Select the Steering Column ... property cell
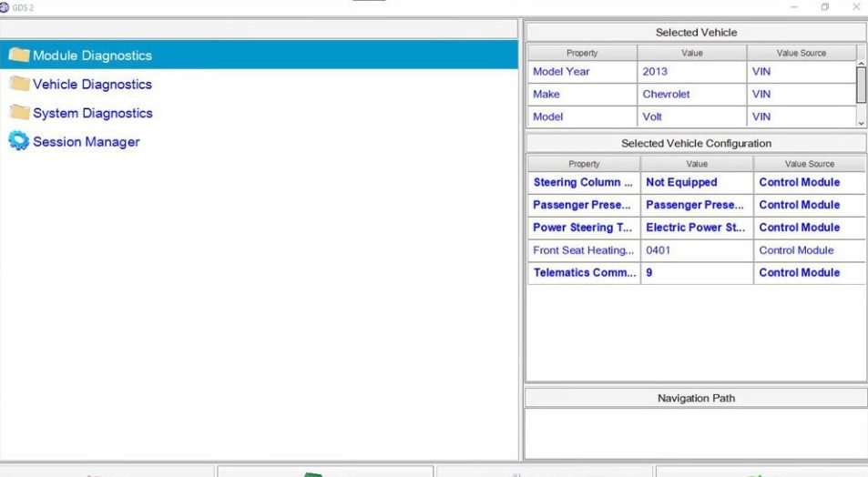This screenshot has width=868, height=477. [584, 182]
